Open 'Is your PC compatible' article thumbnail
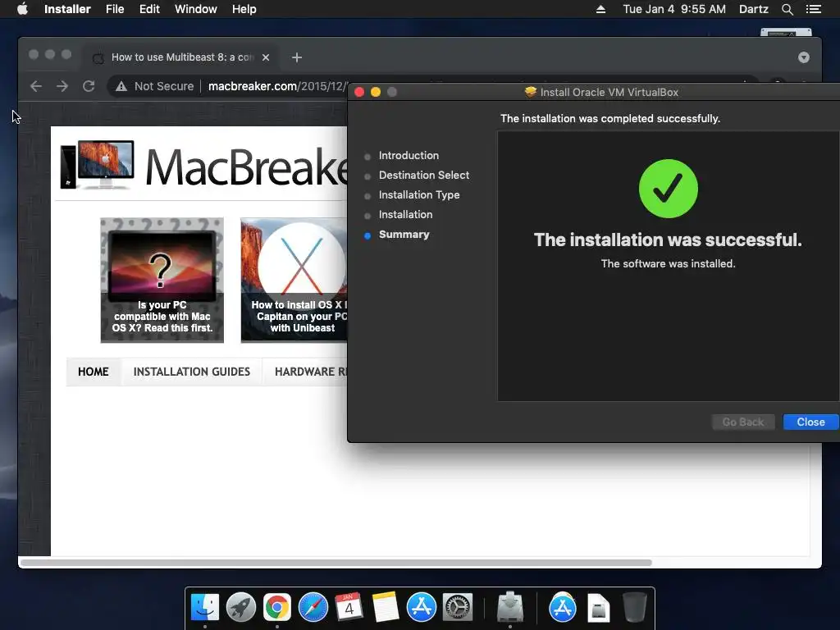The image size is (840, 630). (162, 281)
